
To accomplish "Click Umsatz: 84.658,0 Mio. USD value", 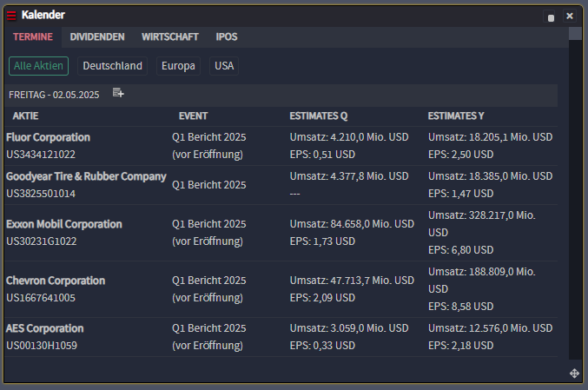I will pyautogui.click(x=352, y=224).
